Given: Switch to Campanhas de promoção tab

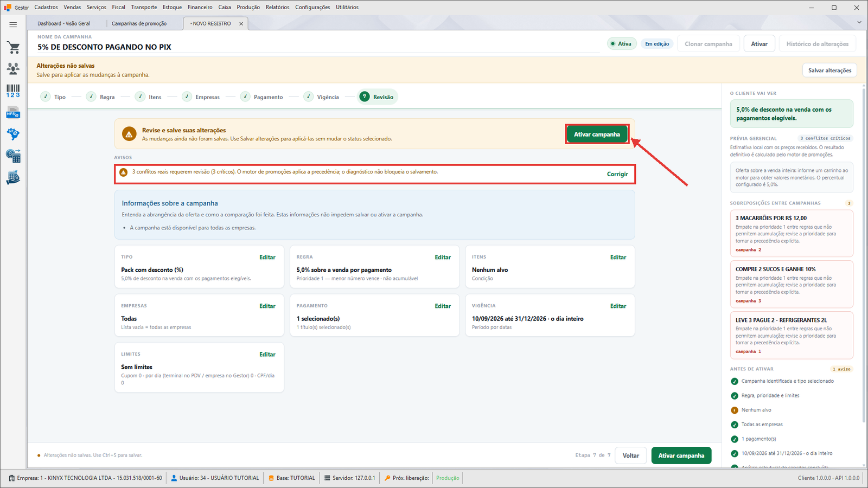Looking at the screenshot, I should pos(139,24).
